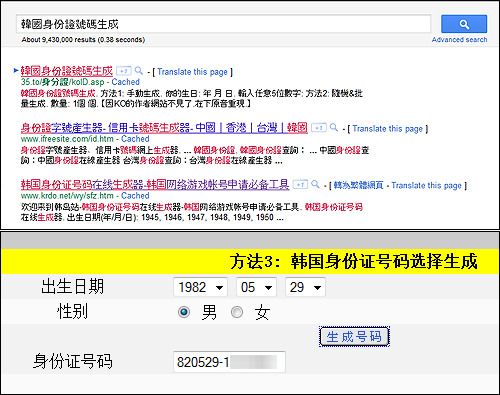500x395 pixels.
Task: Click preview magnifier beside the krdo.net result title
Action: 315,184
